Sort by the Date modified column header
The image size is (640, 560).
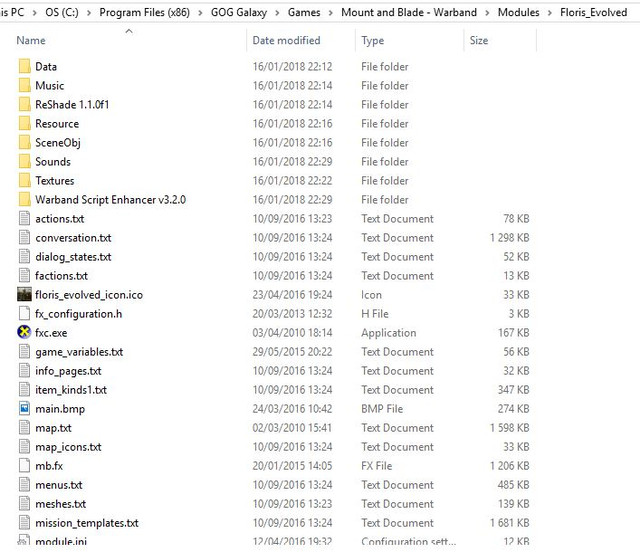coord(286,40)
